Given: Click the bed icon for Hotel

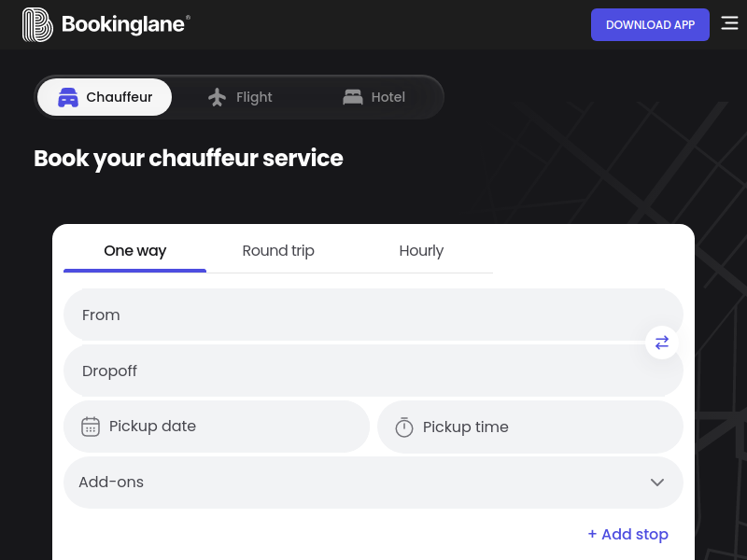Looking at the screenshot, I should click(x=353, y=97).
